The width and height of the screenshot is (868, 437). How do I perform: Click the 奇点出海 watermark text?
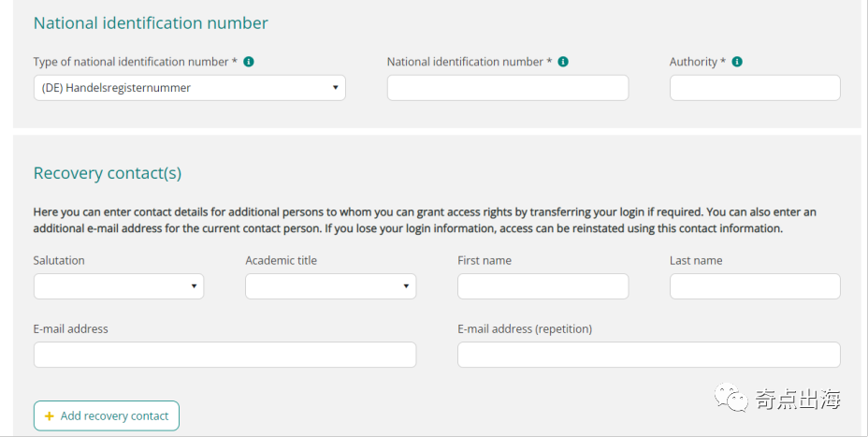[x=798, y=400]
